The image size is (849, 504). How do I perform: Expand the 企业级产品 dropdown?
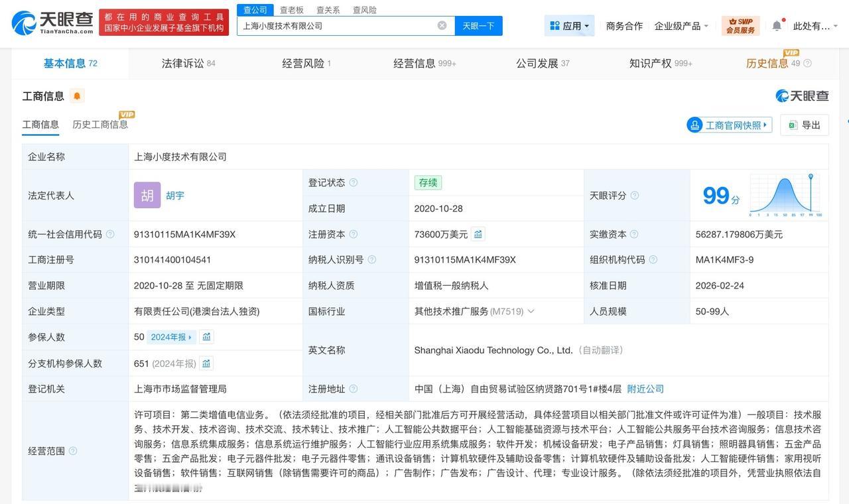coord(679,25)
